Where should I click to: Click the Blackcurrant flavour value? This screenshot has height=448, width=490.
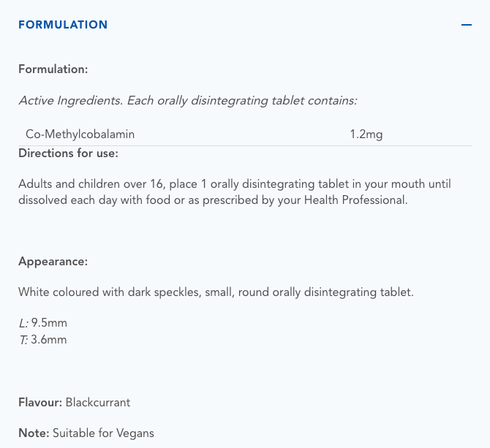pos(98,402)
